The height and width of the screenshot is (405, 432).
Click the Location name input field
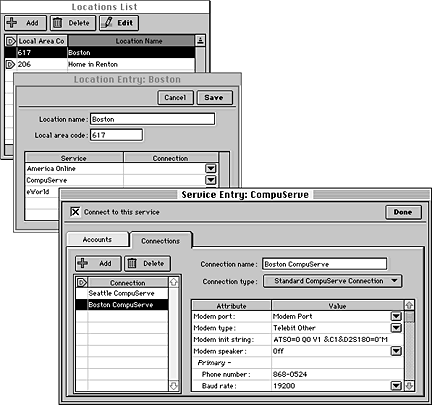(x=152, y=119)
